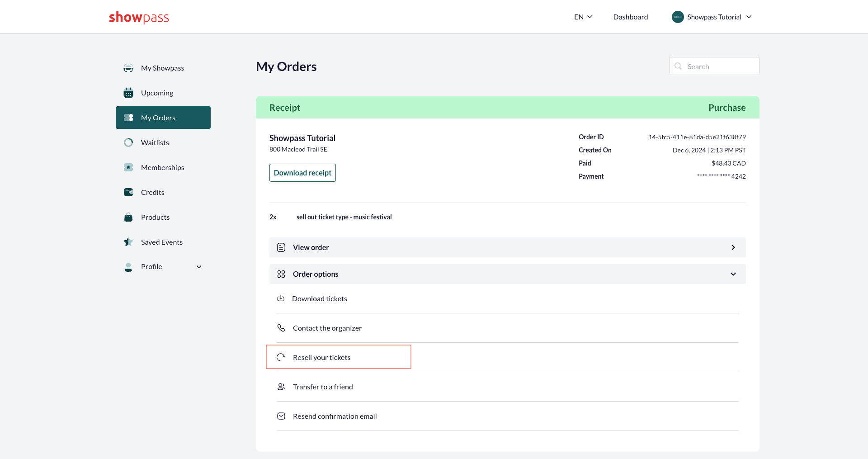Click the Memberships badge icon
Image resolution: width=868 pixels, height=459 pixels.
point(128,167)
